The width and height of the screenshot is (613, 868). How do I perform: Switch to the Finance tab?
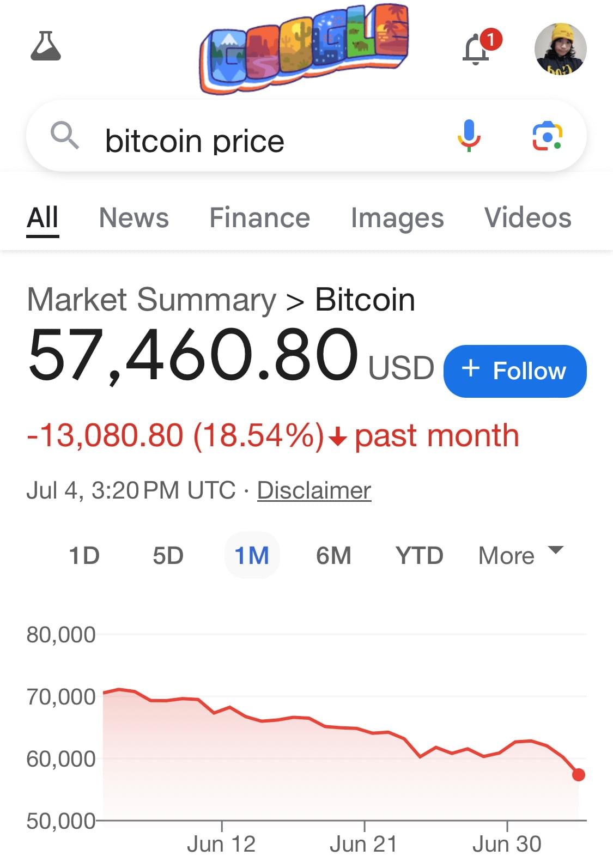[259, 218]
